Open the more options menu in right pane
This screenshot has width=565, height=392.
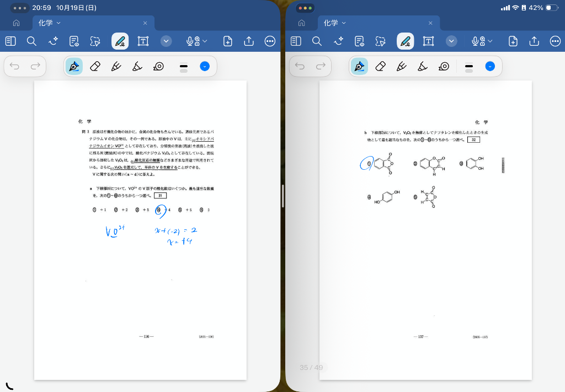coord(555,41)
